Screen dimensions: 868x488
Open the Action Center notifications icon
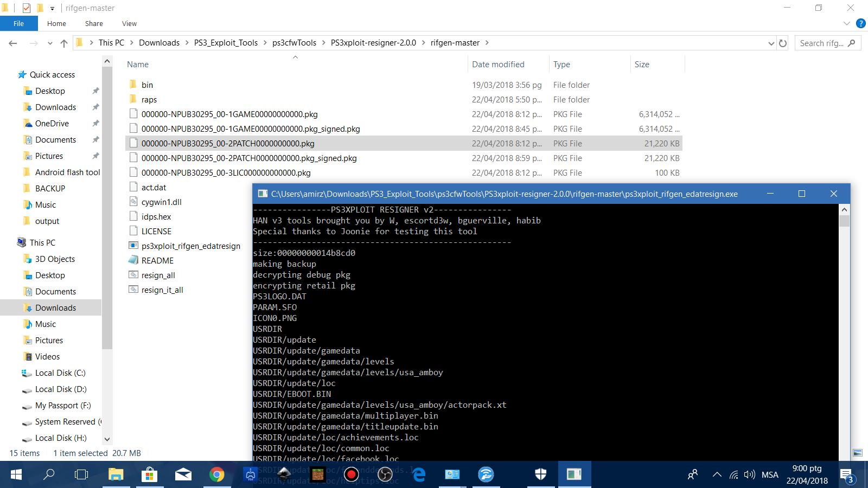(x=847, y=475)
